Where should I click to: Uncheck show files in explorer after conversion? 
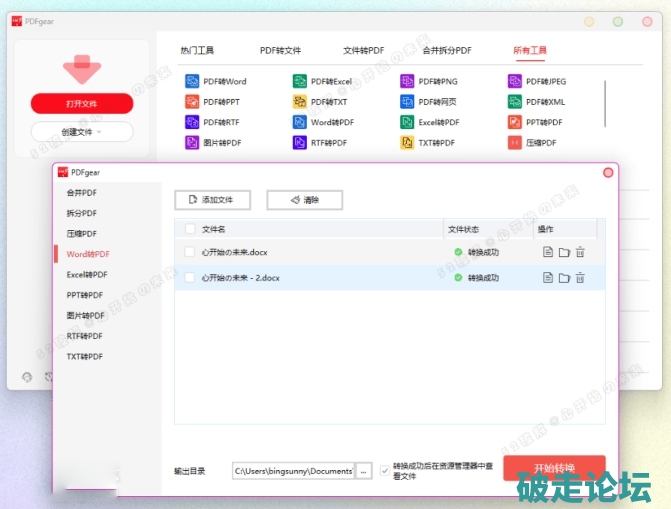[x=385, y=469]
